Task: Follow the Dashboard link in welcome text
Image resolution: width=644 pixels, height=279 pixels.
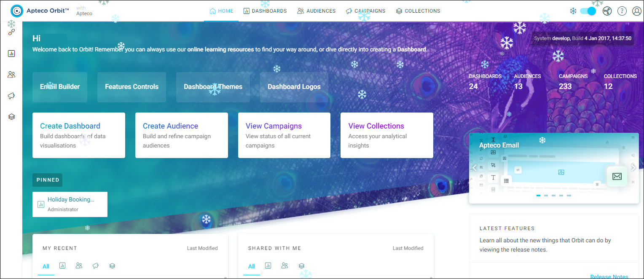Action: tap(412, 49)
